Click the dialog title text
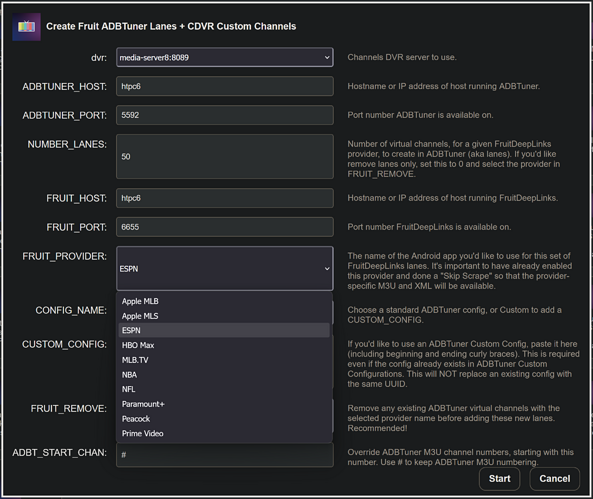593x499 pixels. pos(171,26)
